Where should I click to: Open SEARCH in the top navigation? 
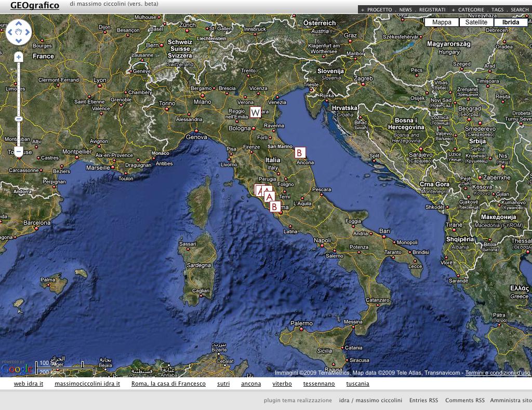tap(520, 10)
